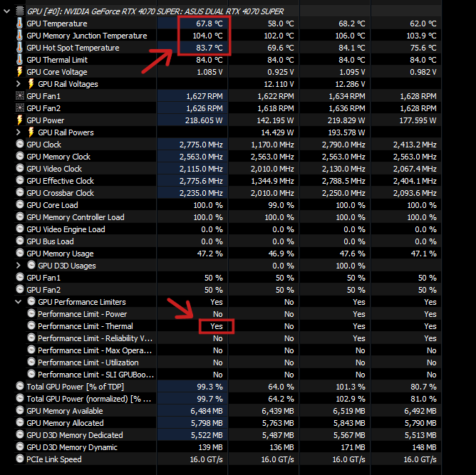Click the 6,484 MB Memory Available value
The width and height of the screenshot is (476, 475).
tap(207, 411)
